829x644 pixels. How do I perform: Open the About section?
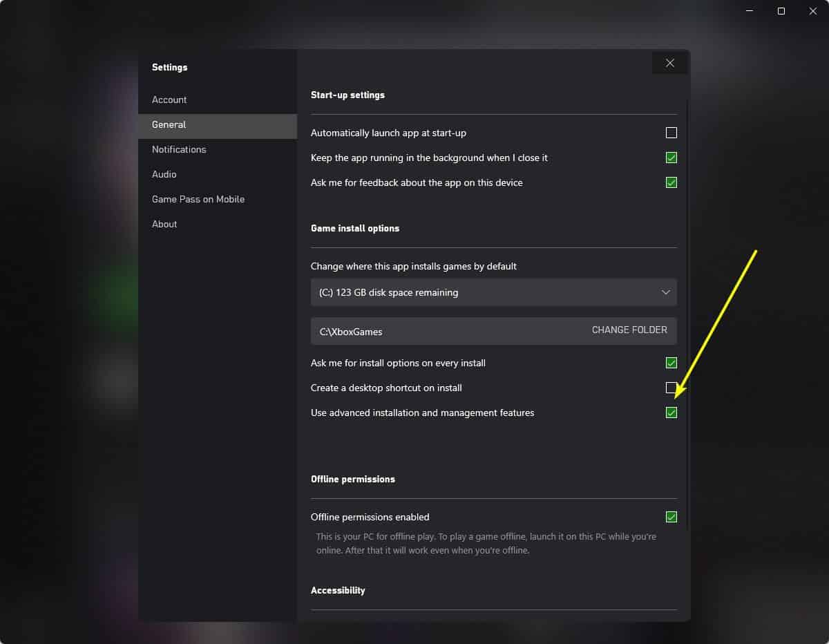click(218, 224)
